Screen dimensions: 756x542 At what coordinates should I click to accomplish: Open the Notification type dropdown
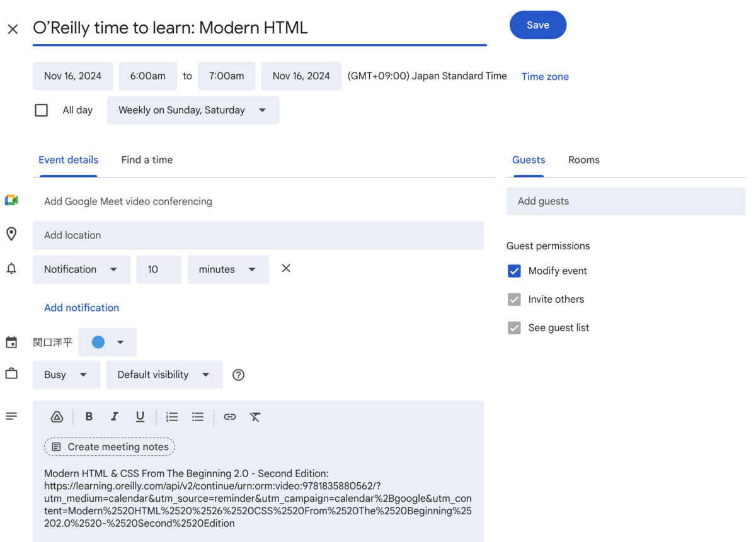pos(81,269)
